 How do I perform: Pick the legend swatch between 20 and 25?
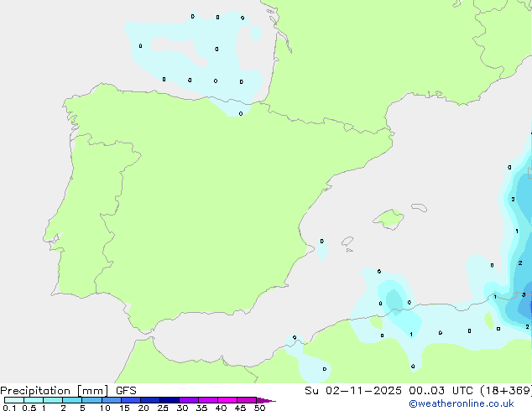[150, 400]
